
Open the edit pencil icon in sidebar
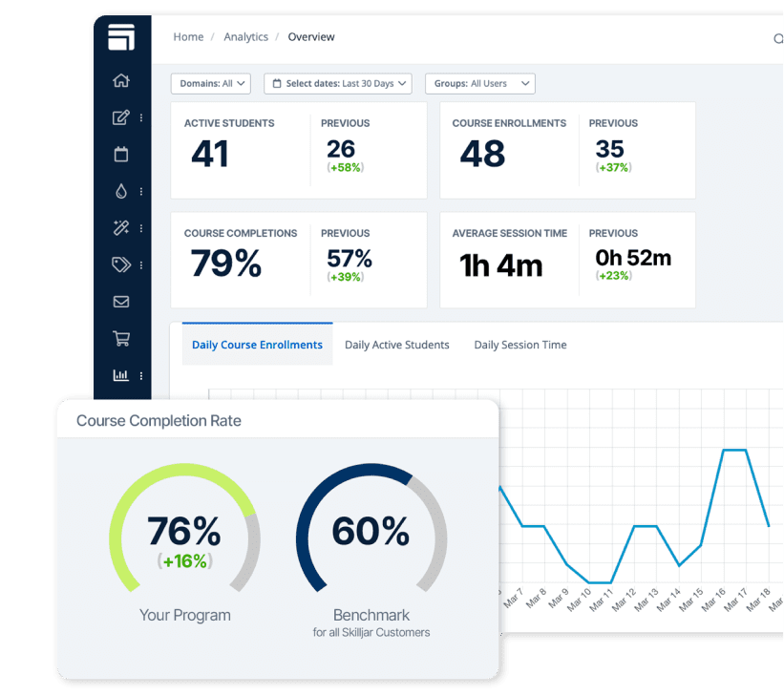(121, 118)
